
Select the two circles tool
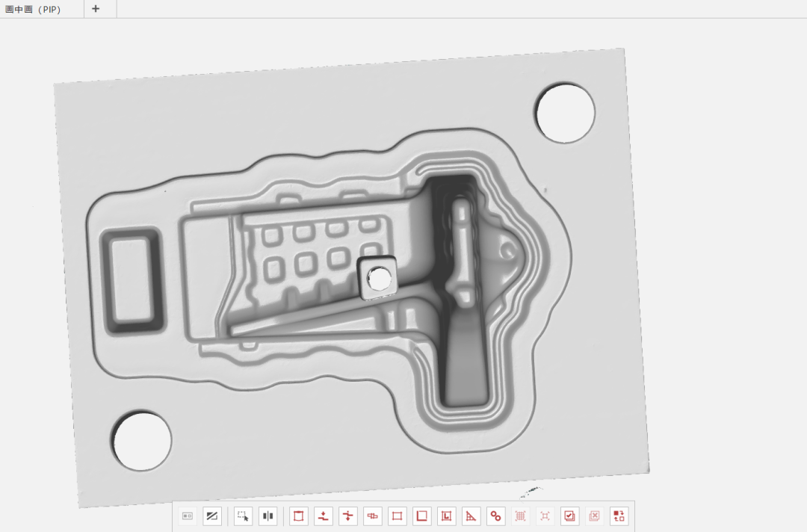coord(495,516)
